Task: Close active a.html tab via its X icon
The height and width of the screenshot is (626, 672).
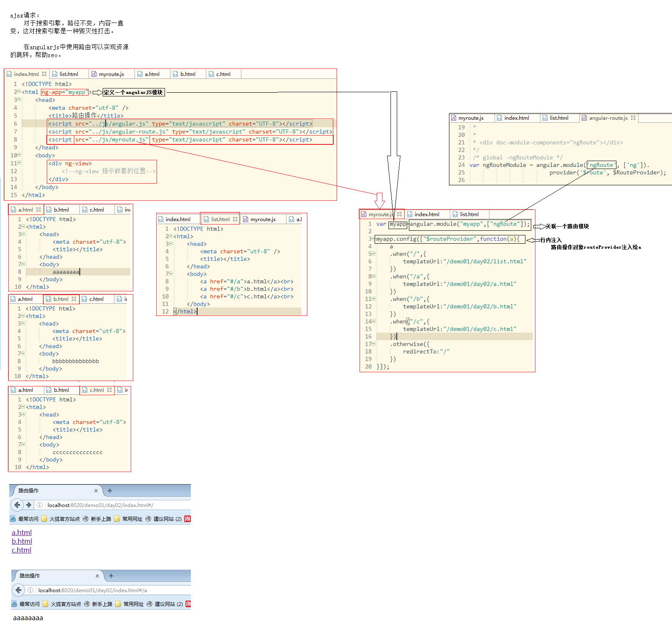Action: click(38, 210)
